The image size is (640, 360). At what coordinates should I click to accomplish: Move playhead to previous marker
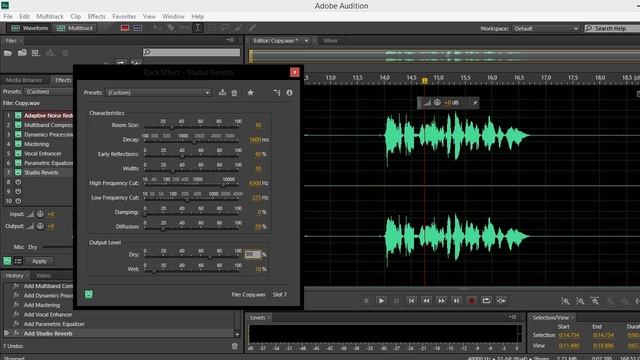[411, 300]
